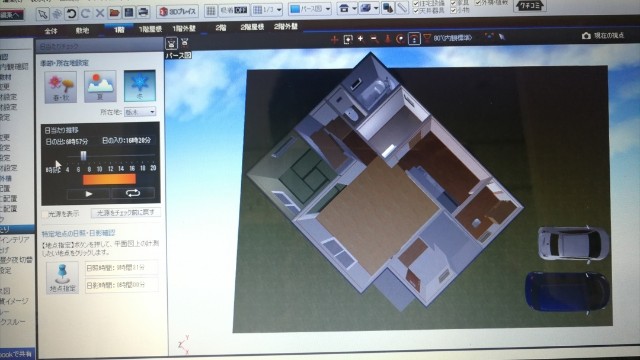Click 光源をチェック前に戻す button
Image resolution: width=640 pixels, height=360 pixels.
click(126, 213)
